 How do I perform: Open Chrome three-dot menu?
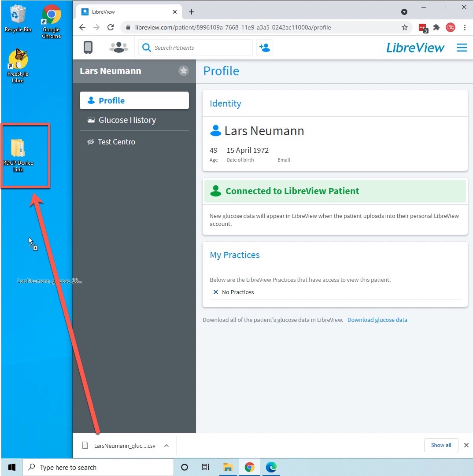point(465,27)
